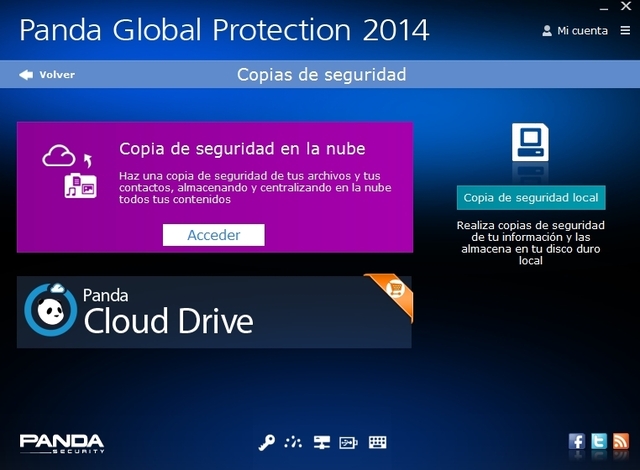Viewport: 640px width, 470px height.
Task: Click the Volver text label
Action: coord(57,75)
